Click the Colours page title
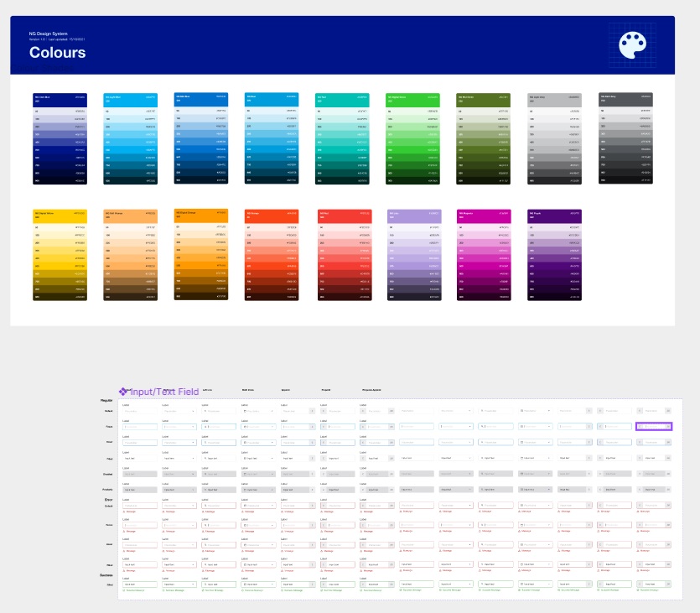 [57, 53]
